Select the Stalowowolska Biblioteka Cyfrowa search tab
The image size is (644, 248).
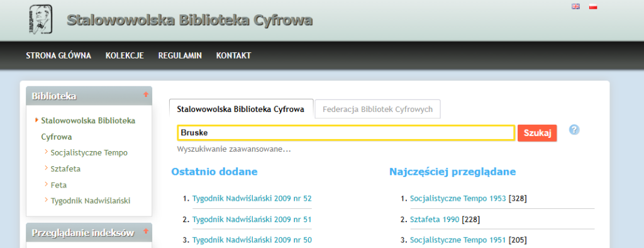point(241,109)
